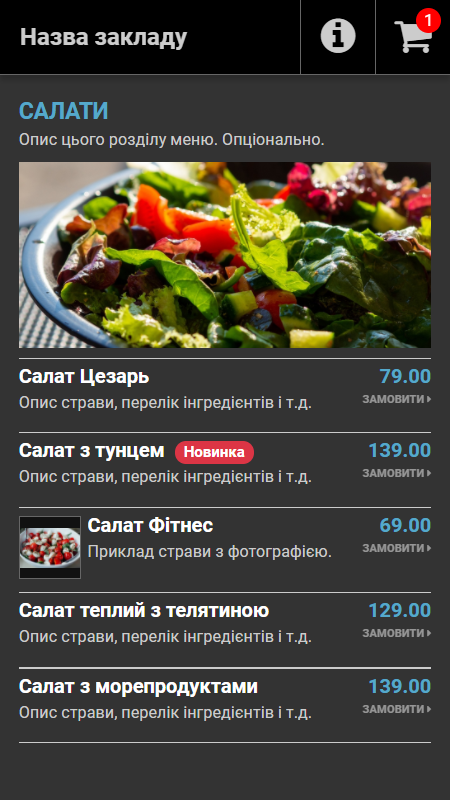Screen dimensions: 450x800
Task: Click the Назва закладу title
Action: pyautogui.click(x=104, y=37)
